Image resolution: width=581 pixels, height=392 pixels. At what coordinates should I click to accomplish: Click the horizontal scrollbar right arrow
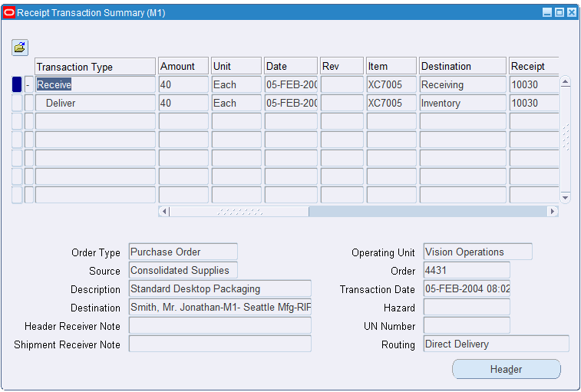click(553, 212)
